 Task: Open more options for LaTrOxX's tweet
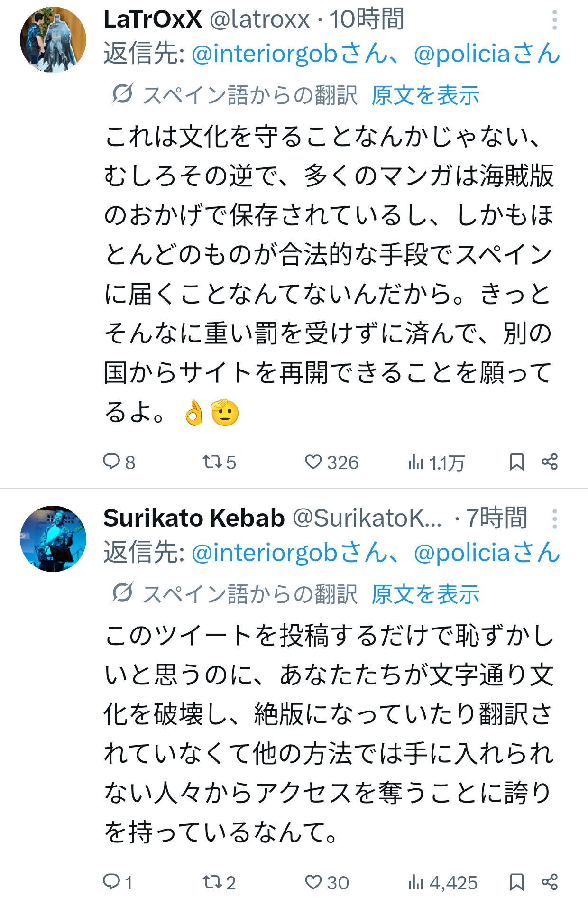[554, 20]
